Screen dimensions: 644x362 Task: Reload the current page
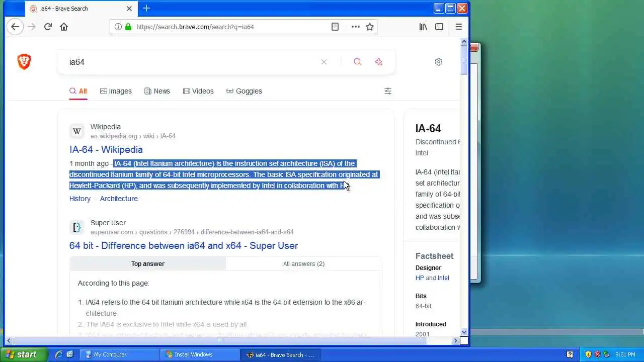(48, 27)
